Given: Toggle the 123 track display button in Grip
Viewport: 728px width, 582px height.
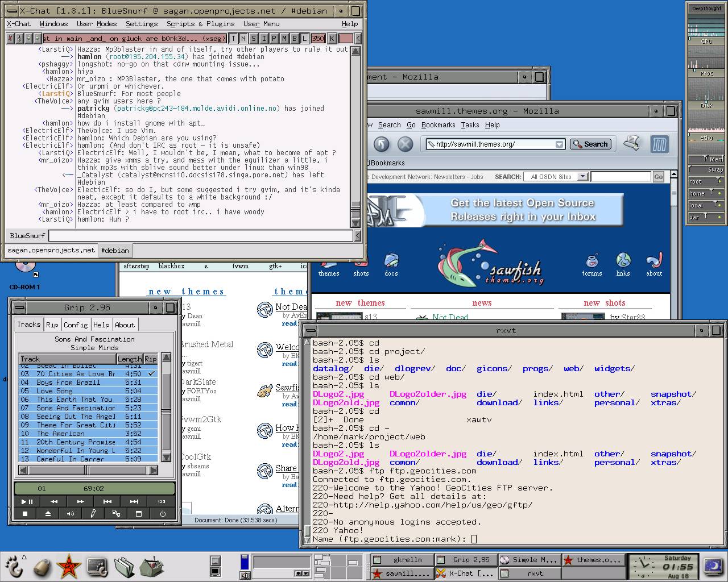Looking at the screenshot, I should point(162,501).
